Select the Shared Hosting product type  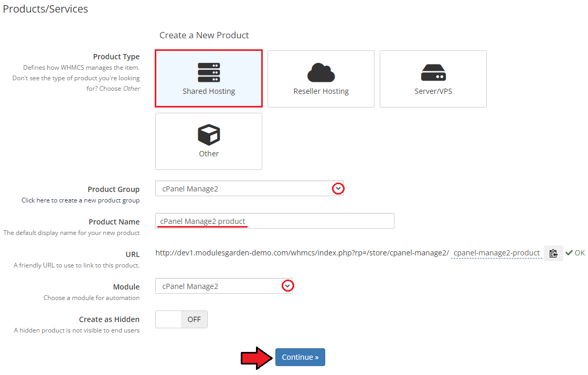point(208,79)
